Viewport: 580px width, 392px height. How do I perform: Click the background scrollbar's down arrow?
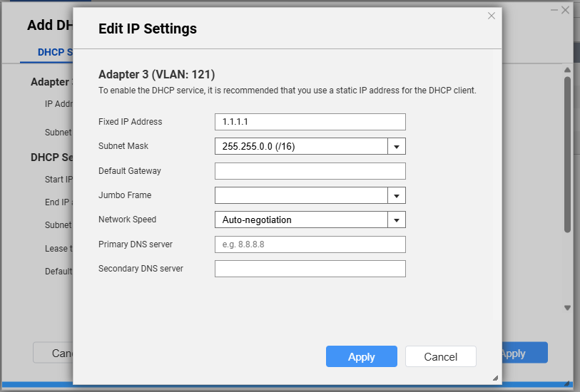point(568,308)
